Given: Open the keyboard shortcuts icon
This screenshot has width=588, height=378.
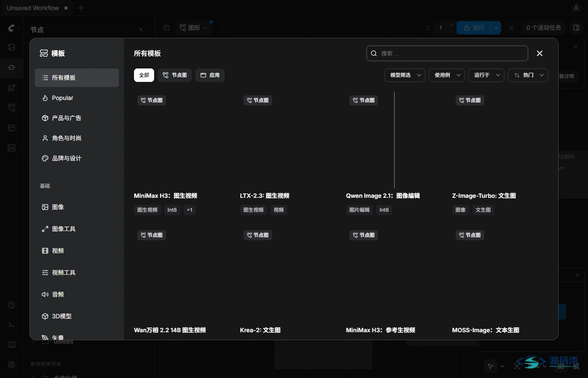Looking at the screenshot, I should [12, 345].
